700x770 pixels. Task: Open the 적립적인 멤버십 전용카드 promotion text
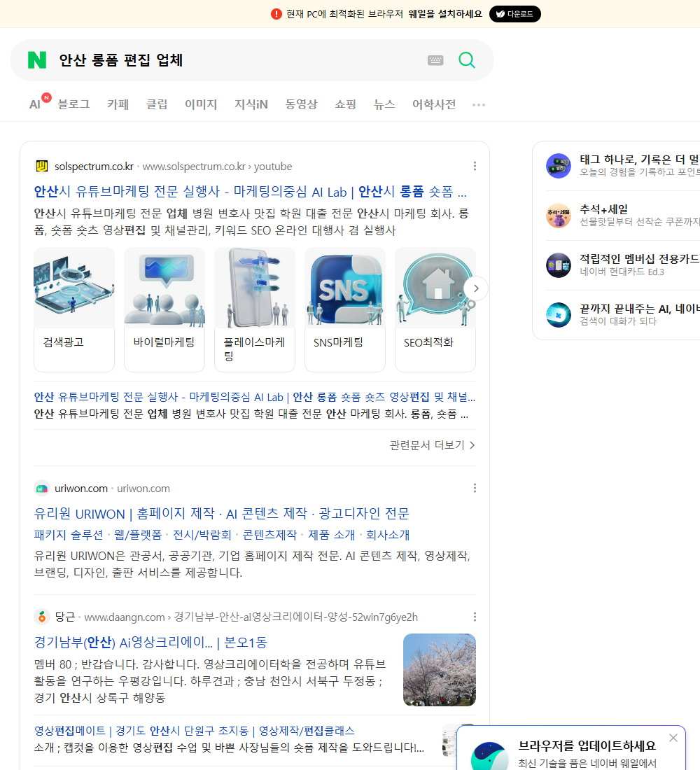tap(640, 259)
